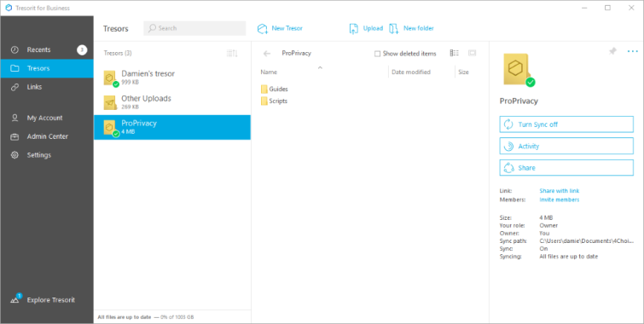Click the large ProPrivacy tresor icon
644x324 pixels.
tap(519, 70)
